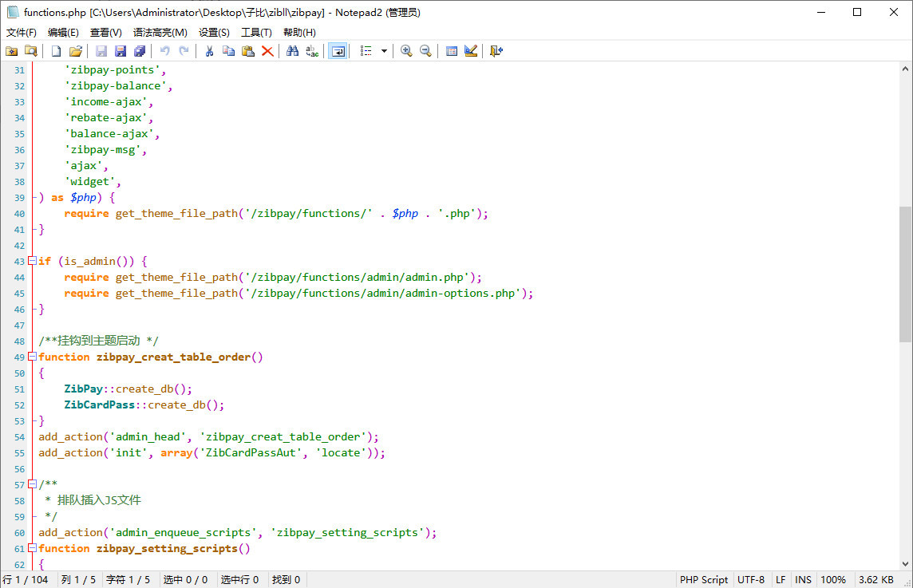Click UTF-8 encoding in status bar
The image size is (913, 588).
pos(750,580)
